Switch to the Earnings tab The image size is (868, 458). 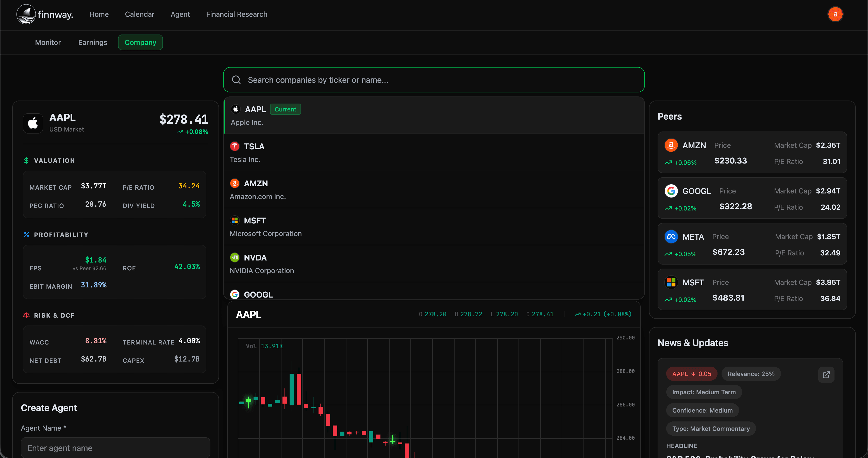93,42
